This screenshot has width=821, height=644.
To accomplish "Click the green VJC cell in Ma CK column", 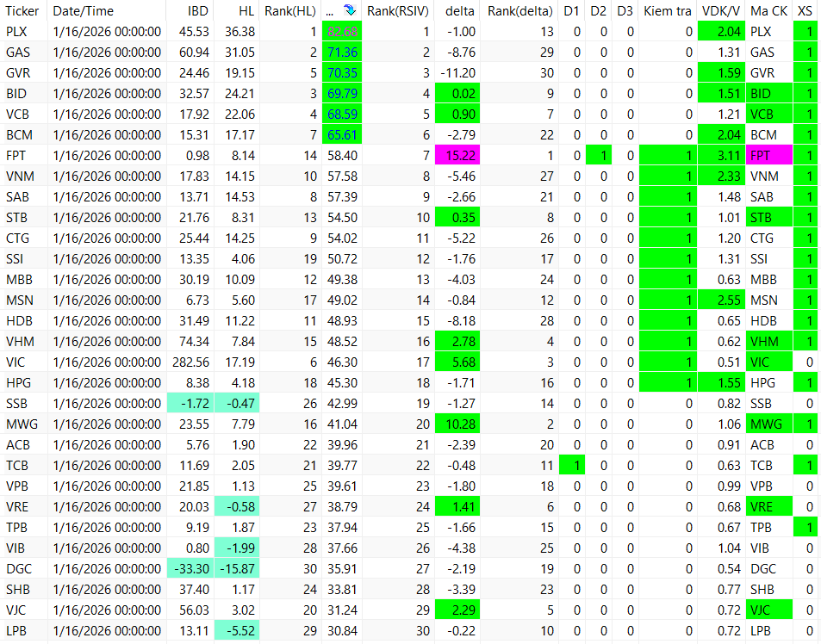I will [769, 610].
